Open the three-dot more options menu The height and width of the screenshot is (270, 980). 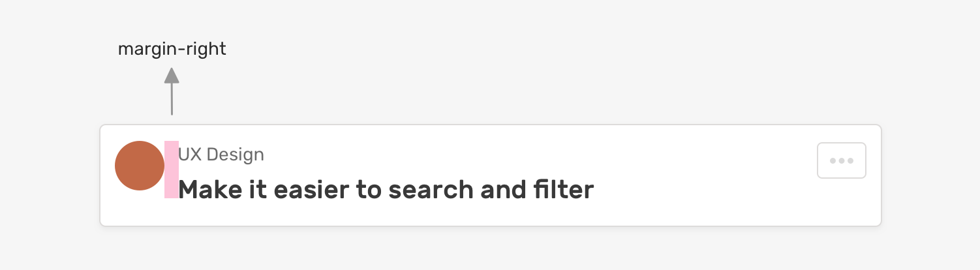tap(841, 160)
